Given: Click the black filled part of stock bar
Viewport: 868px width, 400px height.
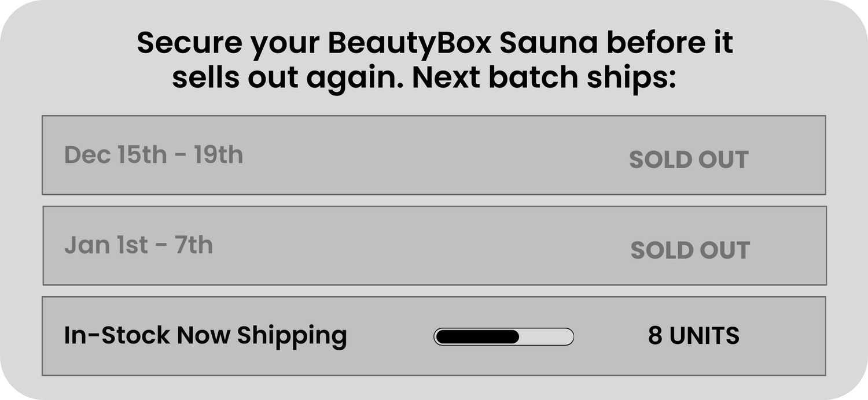Looking at the screenshot, I should tap(477, 336).
